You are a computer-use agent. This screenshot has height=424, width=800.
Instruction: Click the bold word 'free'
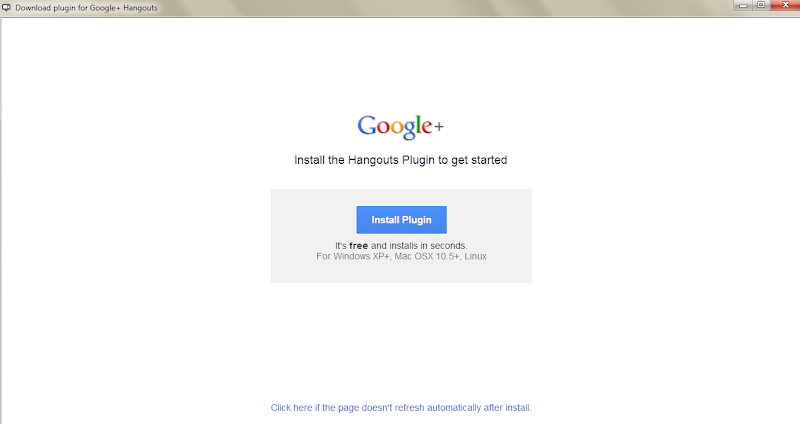coord(359,245)
